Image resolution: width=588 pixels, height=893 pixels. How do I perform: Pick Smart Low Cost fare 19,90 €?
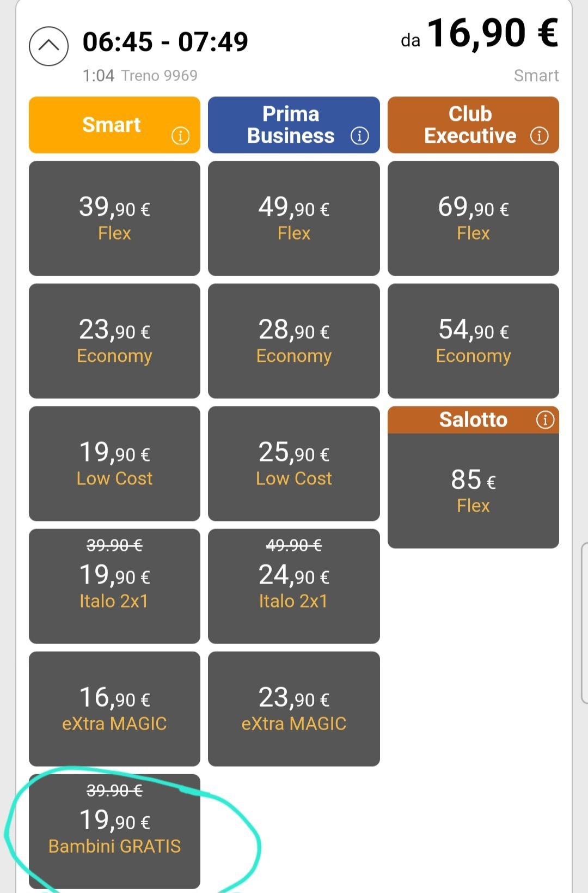click(x=114, y=464)
